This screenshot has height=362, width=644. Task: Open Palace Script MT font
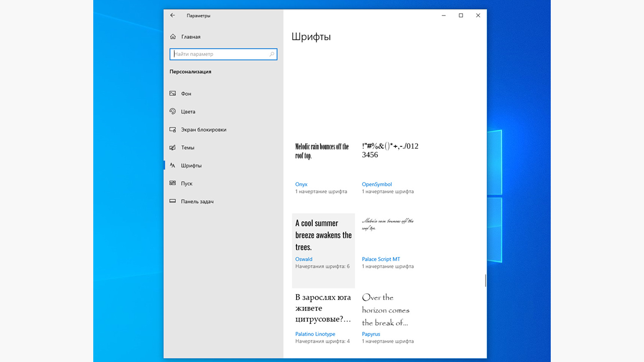[x=381, y=259]
